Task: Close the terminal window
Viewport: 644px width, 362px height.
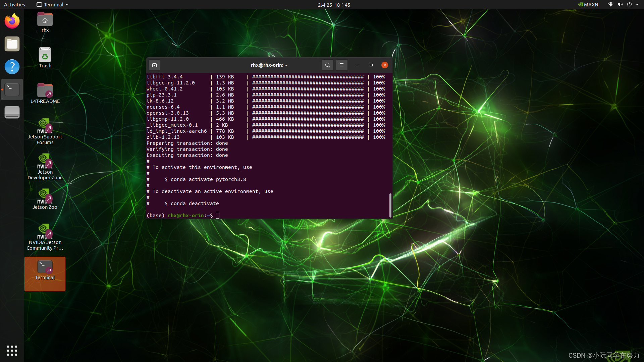Action: (385, 65)
